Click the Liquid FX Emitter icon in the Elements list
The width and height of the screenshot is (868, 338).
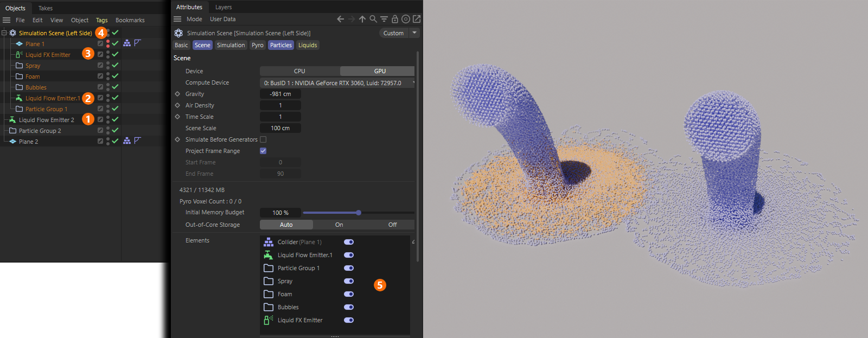point(269,320)
